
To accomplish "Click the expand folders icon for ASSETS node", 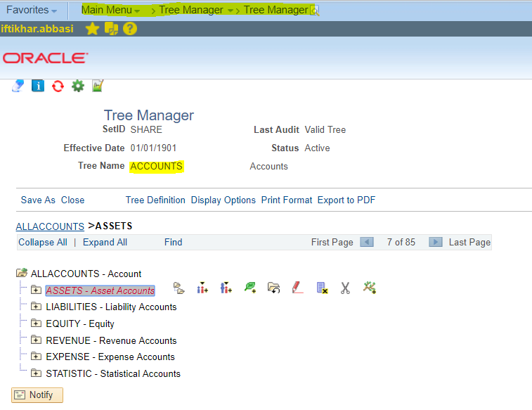I will 179,288.
